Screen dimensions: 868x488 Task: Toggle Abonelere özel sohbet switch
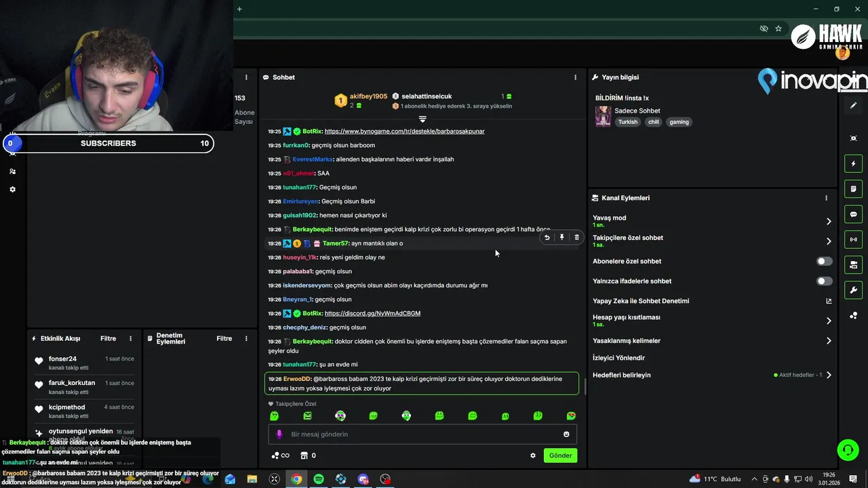click(824, 261)
